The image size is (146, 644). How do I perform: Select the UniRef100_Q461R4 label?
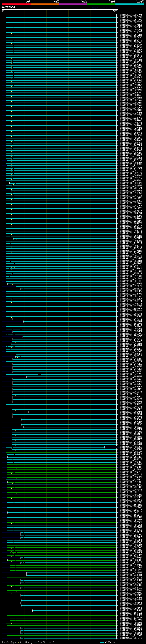(131, 344)
